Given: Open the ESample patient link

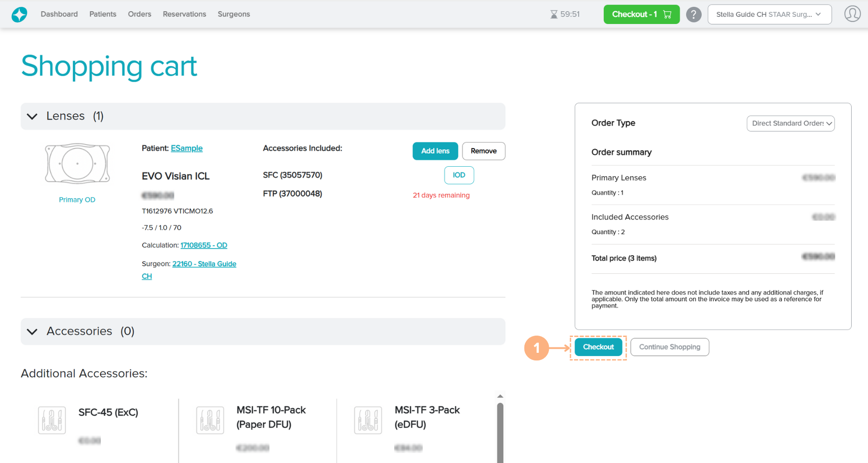Looking at the screenshot, I should coord(187,148).
